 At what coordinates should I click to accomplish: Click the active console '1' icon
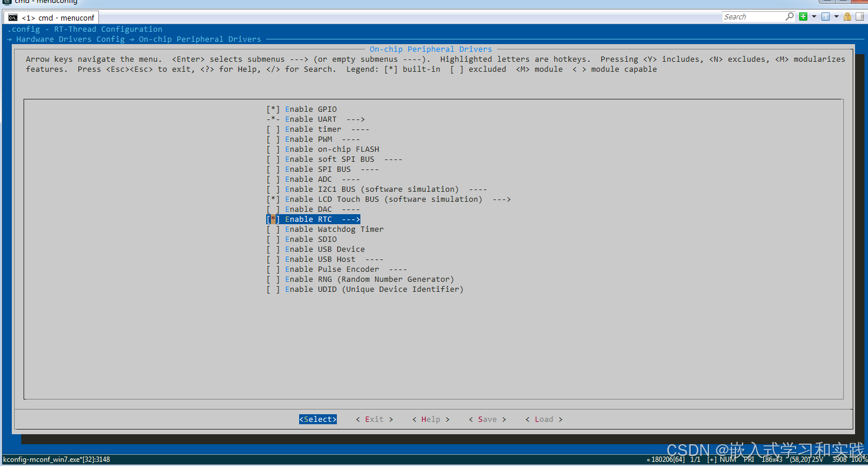tap(825, 16)
